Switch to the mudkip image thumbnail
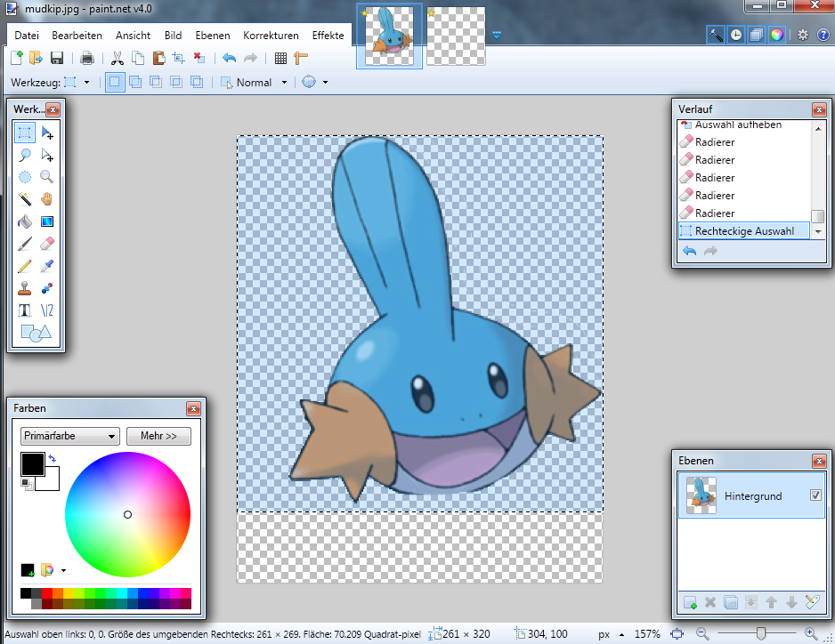The image size is (835, 644). click(389, 36)
